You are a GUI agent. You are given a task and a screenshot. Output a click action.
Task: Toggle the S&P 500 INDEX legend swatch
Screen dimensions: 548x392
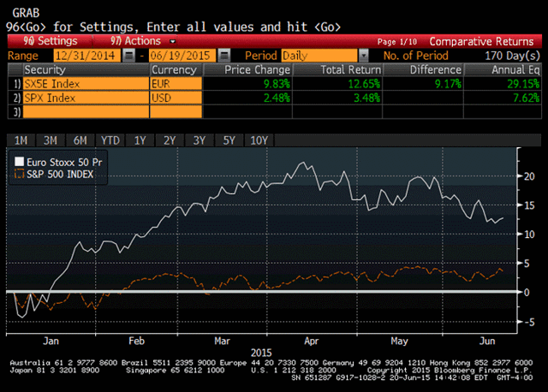pyautogui.click(x=19, y=174)
